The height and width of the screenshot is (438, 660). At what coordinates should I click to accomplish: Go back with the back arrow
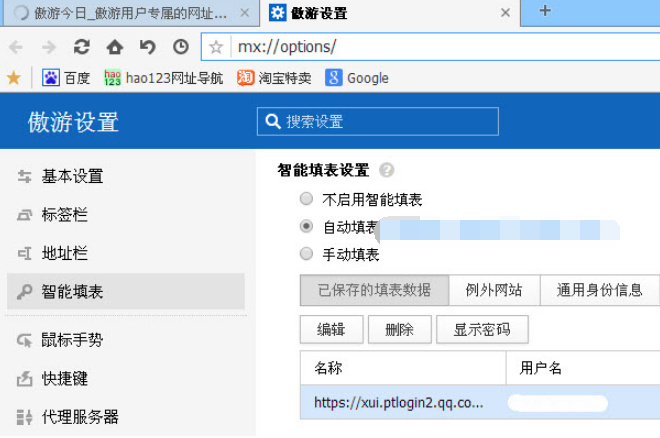[16, 47]
